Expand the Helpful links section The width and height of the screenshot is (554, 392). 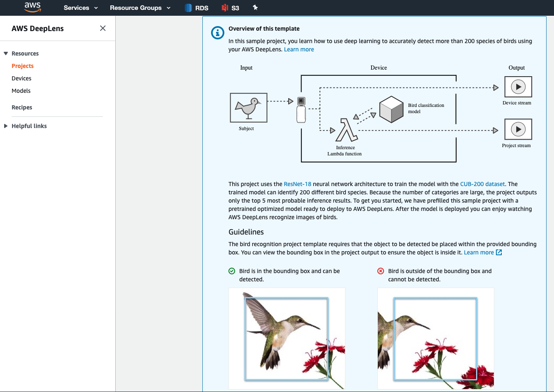pyautogui.click(x=6, y=126)
